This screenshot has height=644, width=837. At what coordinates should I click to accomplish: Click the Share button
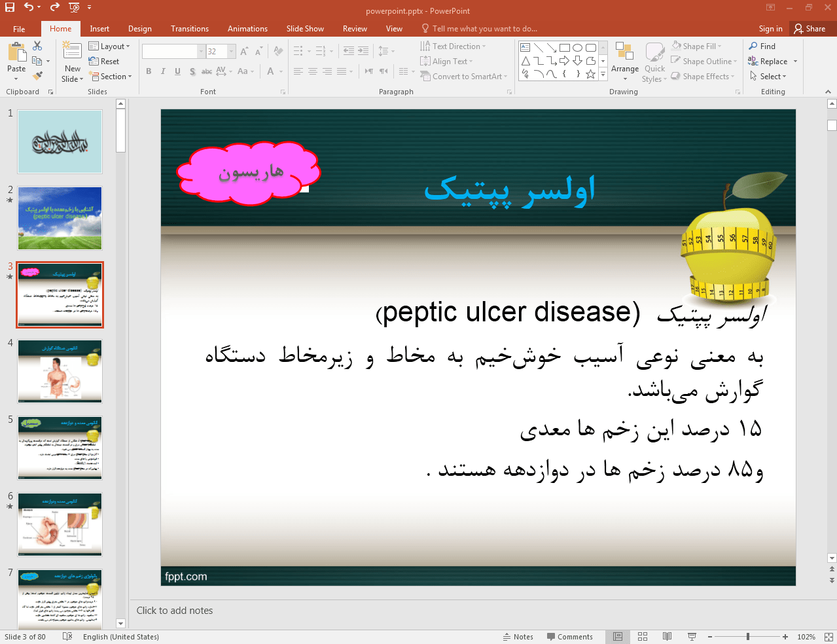(x=810, y=29)
